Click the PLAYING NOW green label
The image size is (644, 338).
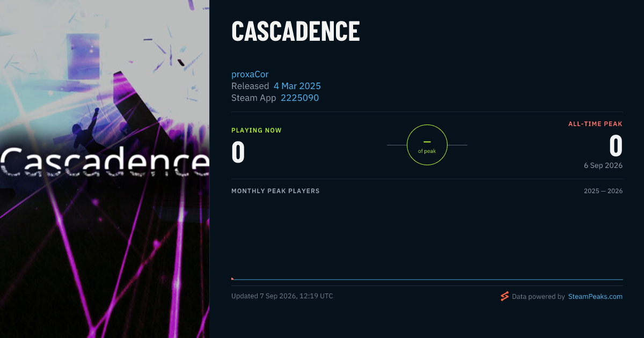coord(257,130)
